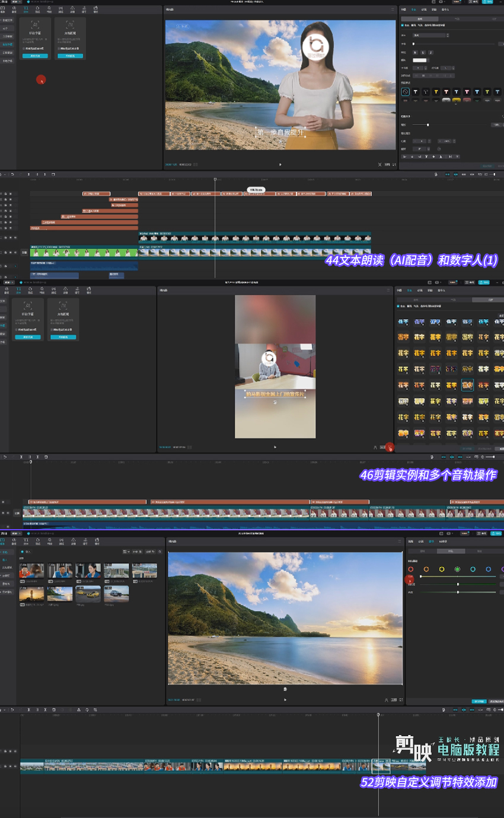Click the highlighted 花字 preset in lesson 46 grid
Screen dimensions: 504x818
(467, 385)
